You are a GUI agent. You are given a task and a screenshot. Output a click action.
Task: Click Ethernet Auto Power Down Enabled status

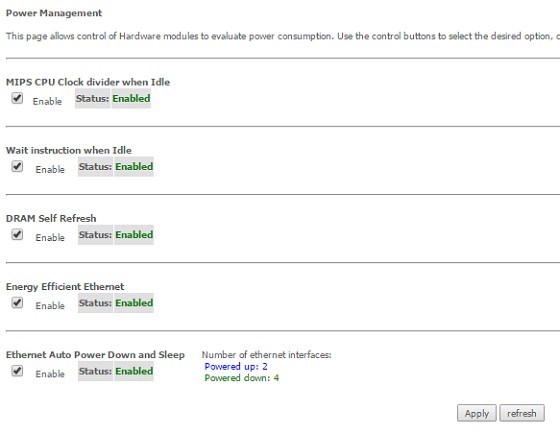pos(134,371)
